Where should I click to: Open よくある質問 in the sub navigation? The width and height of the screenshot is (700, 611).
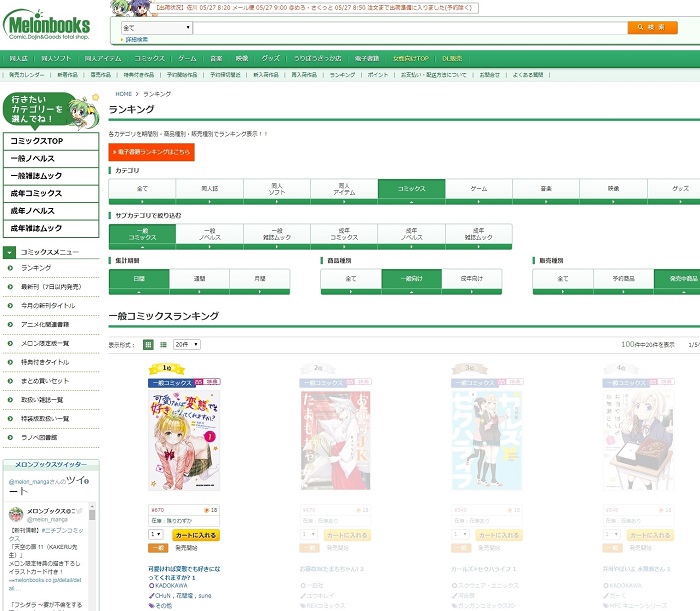528,75
